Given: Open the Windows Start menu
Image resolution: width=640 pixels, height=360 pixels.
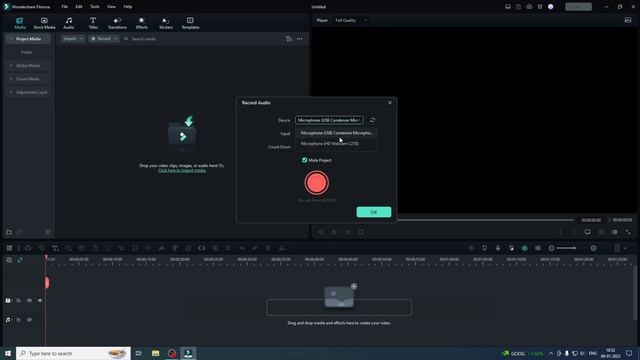Looking at the screenshot, I should 8,353.
